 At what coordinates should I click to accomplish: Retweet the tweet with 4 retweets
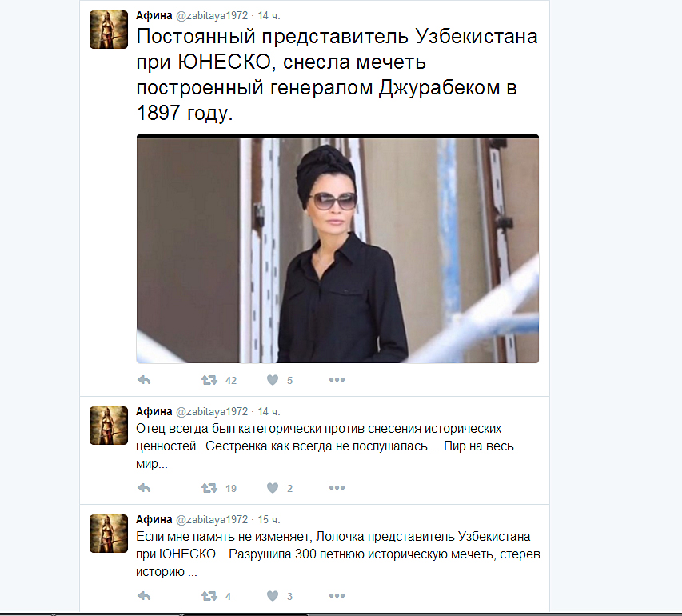pyautogui.click(x=209, y=596)
